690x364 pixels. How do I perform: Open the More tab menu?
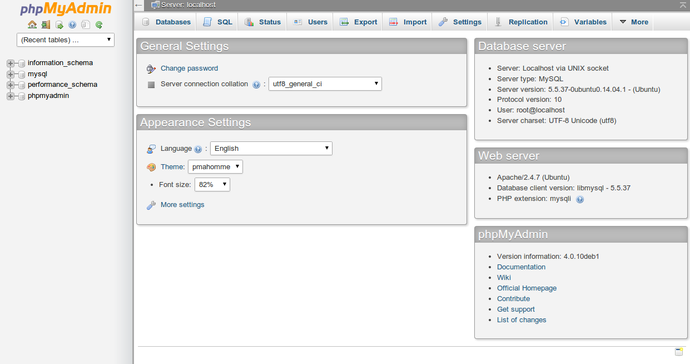point(634,22)
